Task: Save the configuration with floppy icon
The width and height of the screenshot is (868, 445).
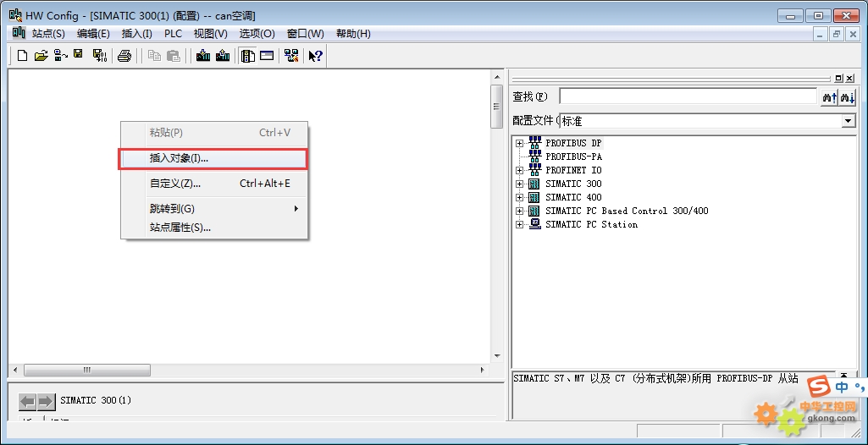Action: click(x=79, y=55)
